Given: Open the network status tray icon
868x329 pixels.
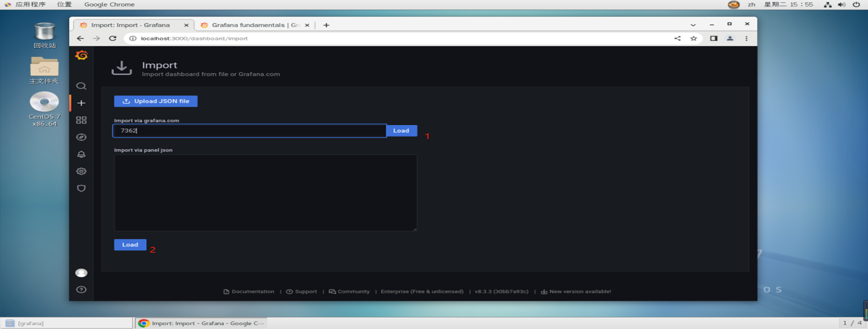Looking at the screenshot, I should point(827,5).
